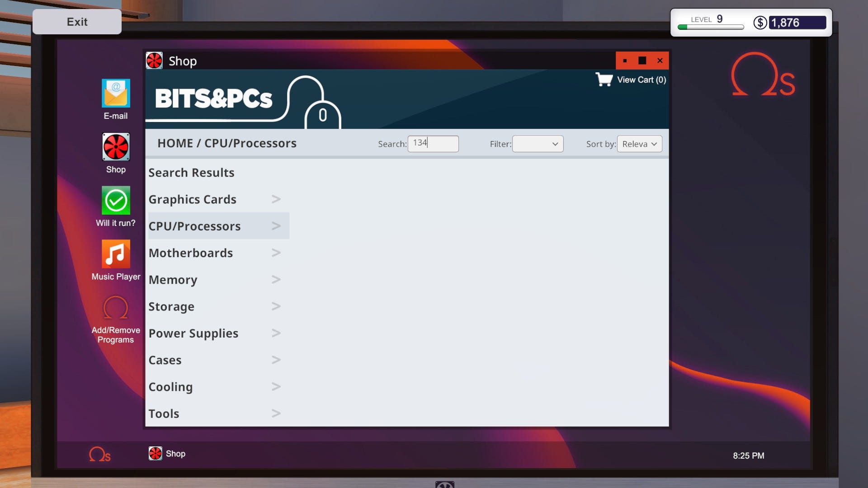Open Add/Remove Programs icon
This screenshot has width=868, height=488.
point(116,319)
